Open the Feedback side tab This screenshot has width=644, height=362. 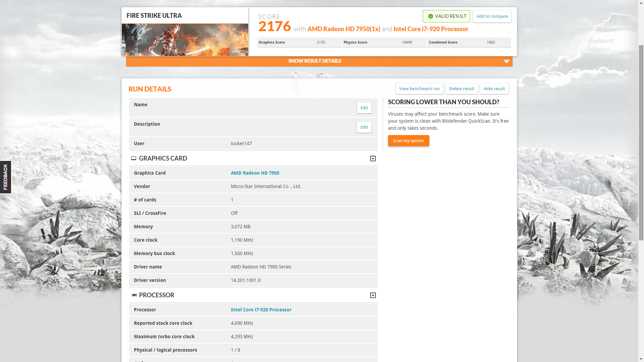(5, 177)
